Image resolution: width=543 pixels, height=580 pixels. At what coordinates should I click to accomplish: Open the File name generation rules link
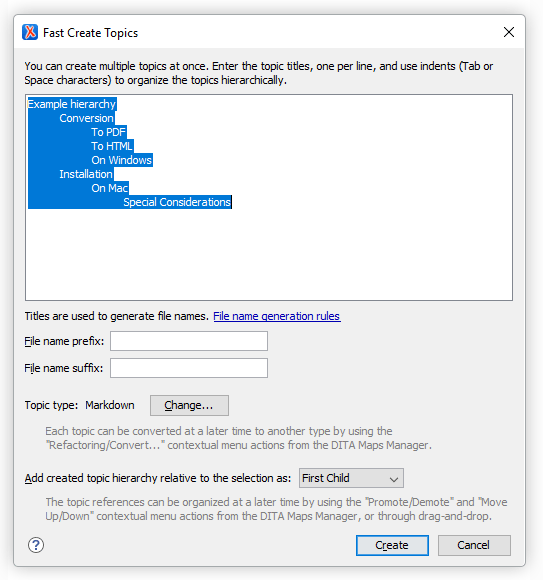point(277,316)
